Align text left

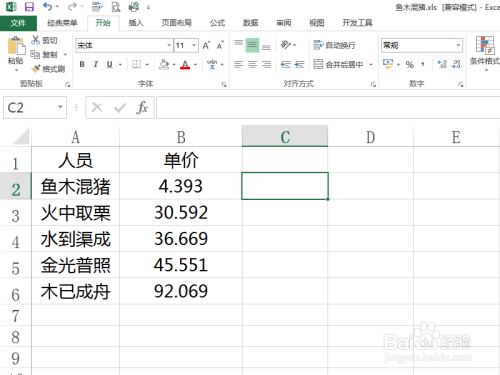point(238,64)
